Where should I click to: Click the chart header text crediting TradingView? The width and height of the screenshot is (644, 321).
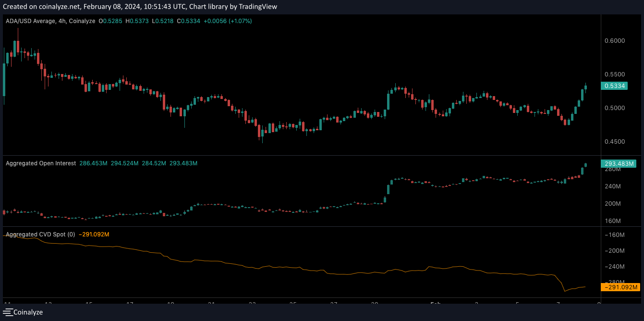coord(233,7)
